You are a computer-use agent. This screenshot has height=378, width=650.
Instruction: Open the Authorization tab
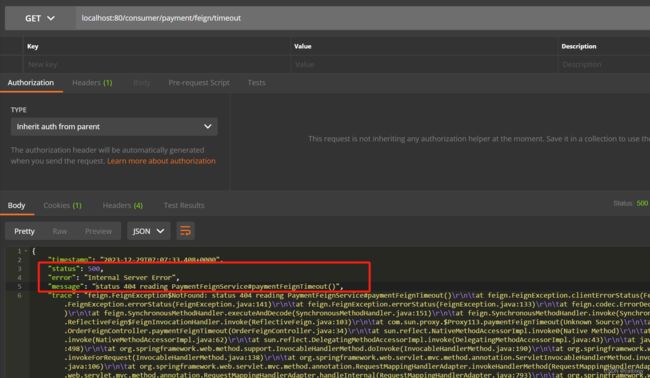click(31, 82)
